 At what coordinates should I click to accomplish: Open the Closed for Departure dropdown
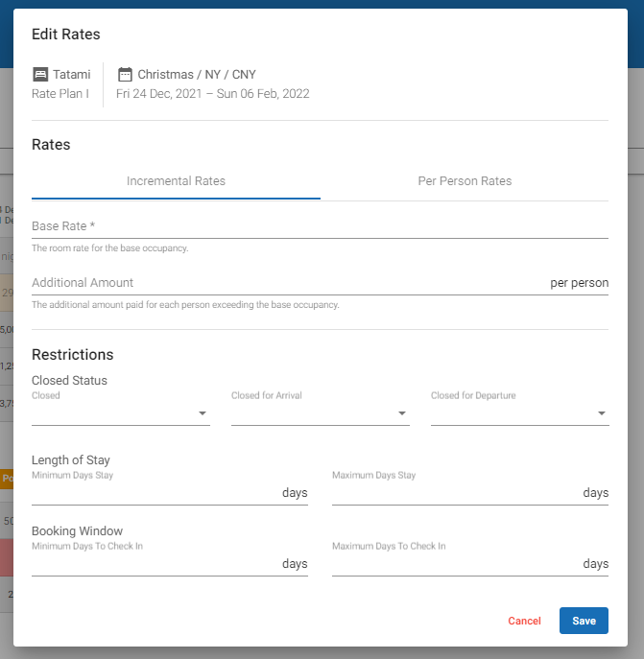[519, 413]
